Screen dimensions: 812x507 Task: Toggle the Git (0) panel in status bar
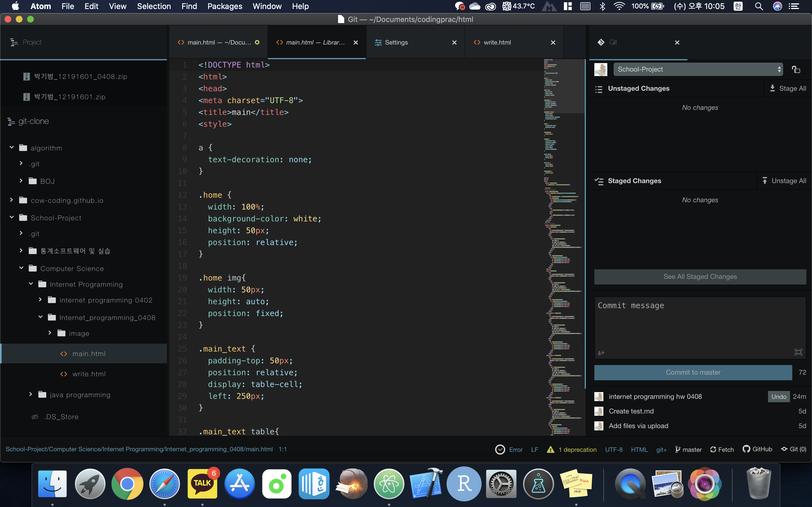(x=794, y=449)
